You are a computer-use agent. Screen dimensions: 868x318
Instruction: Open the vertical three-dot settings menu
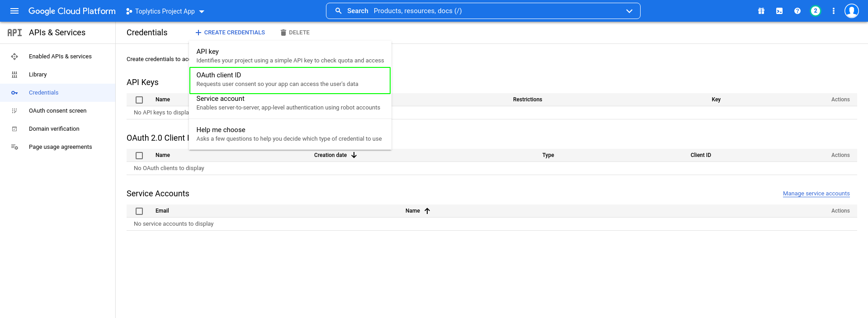tap(834, 11)
